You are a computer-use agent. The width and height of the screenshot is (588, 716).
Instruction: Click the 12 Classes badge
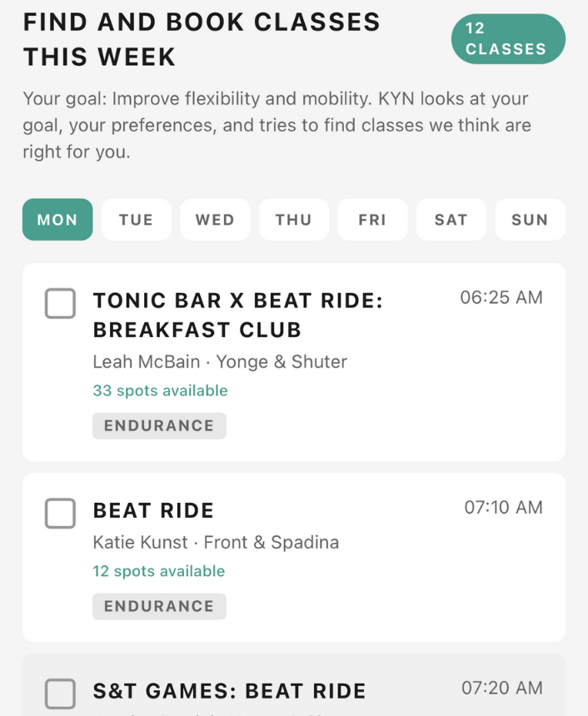point(507,38)
